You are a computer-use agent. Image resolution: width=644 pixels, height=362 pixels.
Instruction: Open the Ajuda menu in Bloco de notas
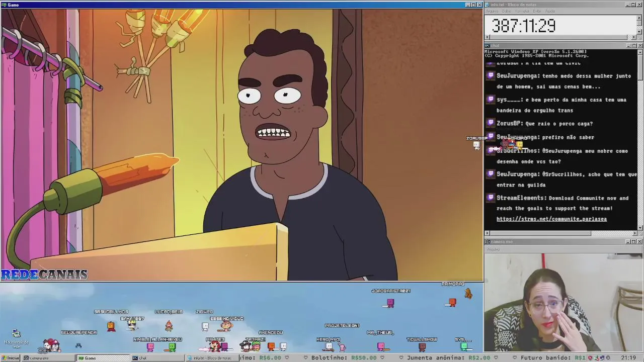[550, 11]
